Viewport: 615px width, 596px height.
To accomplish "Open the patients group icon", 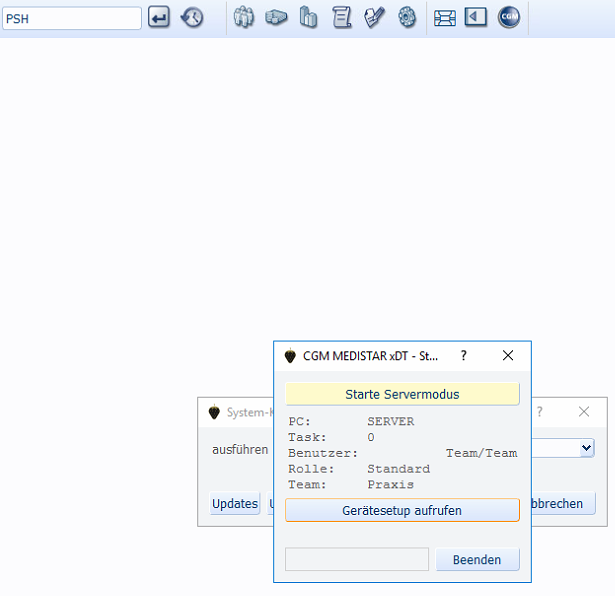I will tap(245, 18).
